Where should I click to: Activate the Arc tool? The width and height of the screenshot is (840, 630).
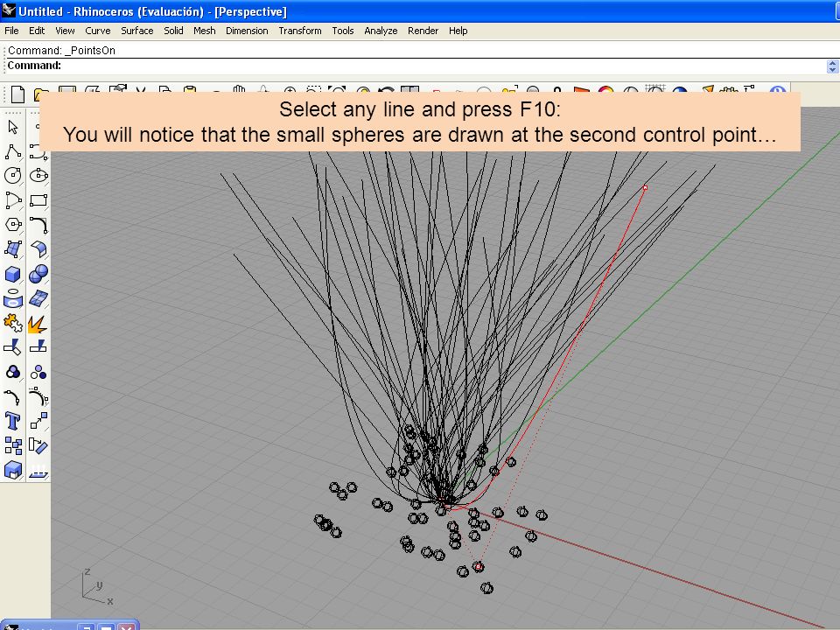tap(13, 200)
